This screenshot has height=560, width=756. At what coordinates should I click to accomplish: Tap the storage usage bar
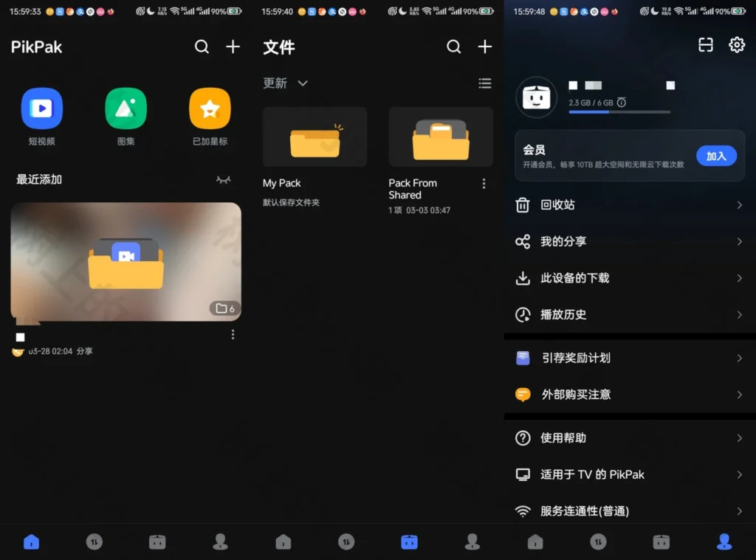[x=619, y=112]
